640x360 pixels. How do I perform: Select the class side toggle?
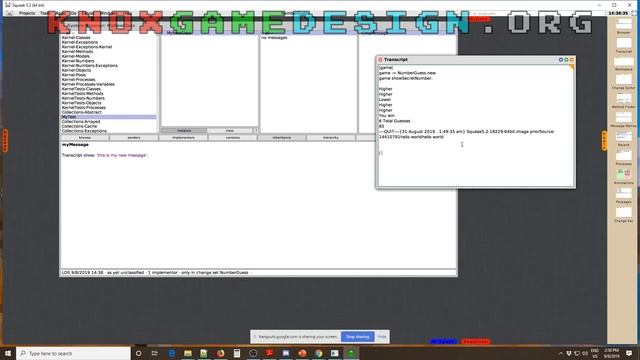[230, 131]
